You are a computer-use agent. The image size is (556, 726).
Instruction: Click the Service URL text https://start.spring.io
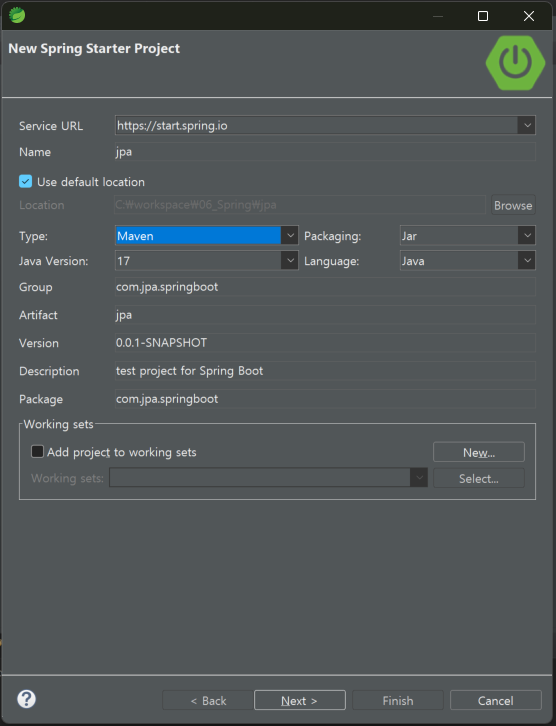point(172,125)
